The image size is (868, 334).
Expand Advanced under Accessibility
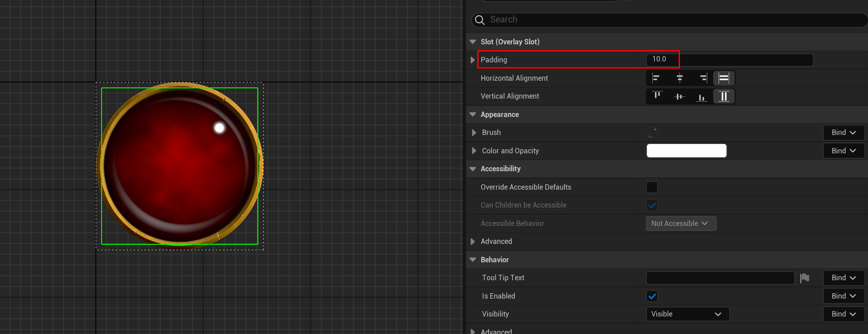pyautogui.click(x=473, y=241)
